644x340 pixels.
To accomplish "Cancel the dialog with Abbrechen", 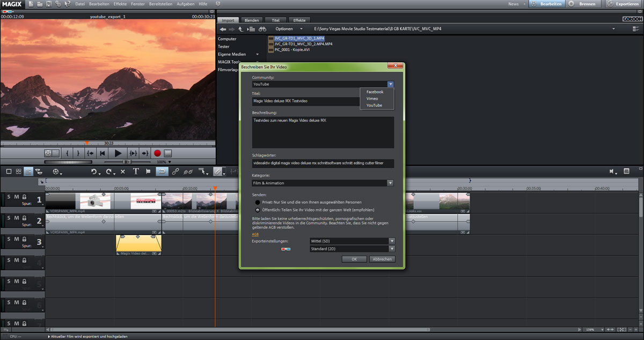I will (382, 259).
